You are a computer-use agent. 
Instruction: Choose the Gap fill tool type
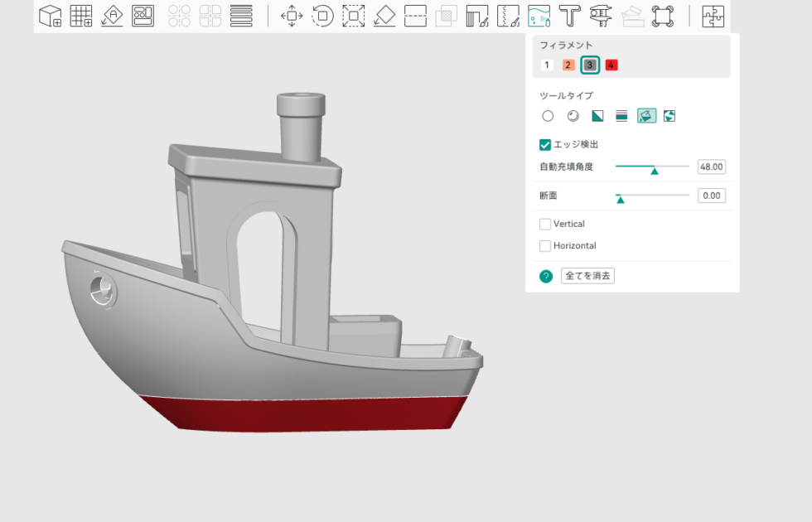click(x=669, y=116)
